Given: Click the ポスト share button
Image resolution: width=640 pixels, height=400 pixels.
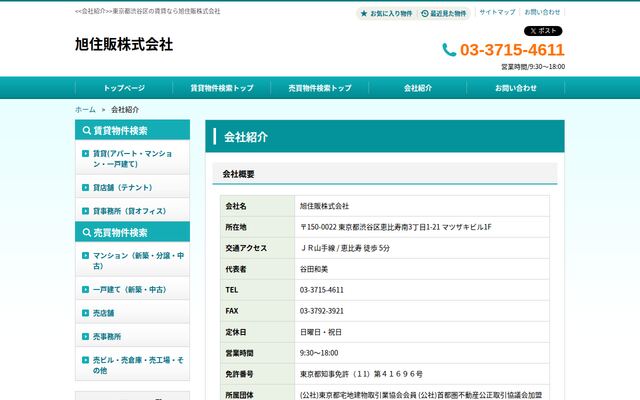Looking at the screenshot, I should coord(543,31).
